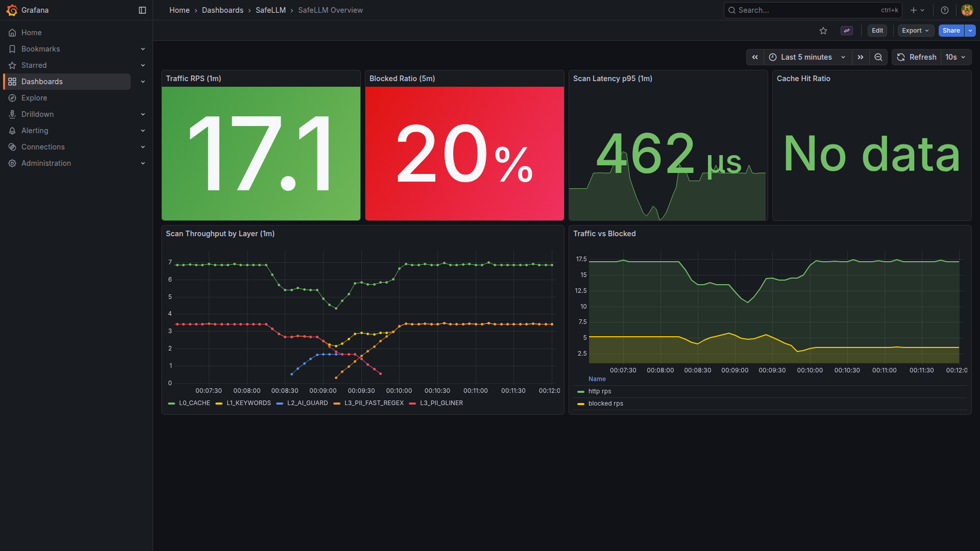Open the SafeLLM breadcrumb item
This screenshot has height=551, width=980.
pyautogui.click(x=271, y=10)
